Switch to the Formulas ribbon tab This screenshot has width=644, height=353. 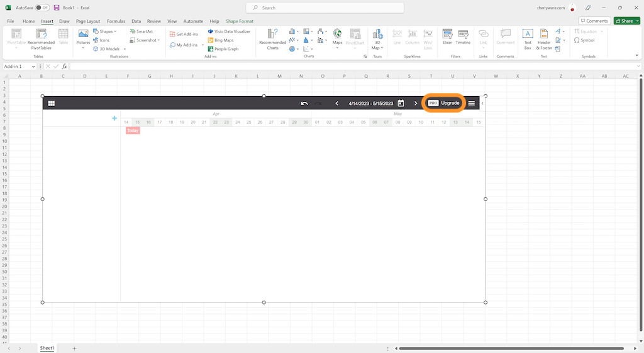point(116,21)
